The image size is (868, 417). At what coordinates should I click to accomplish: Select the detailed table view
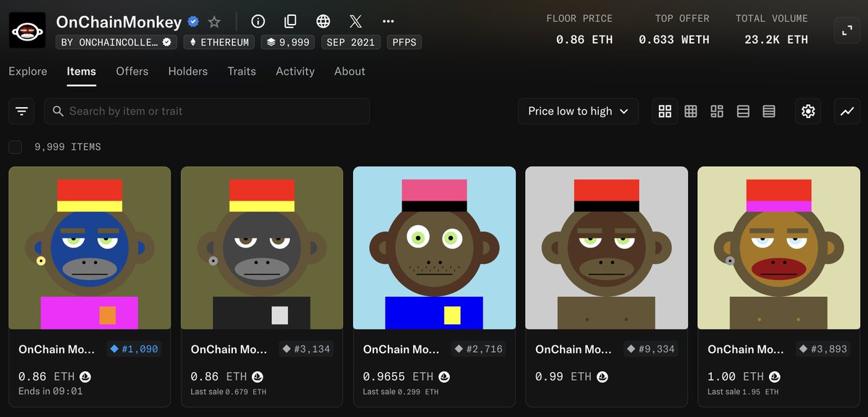point(769,111)
